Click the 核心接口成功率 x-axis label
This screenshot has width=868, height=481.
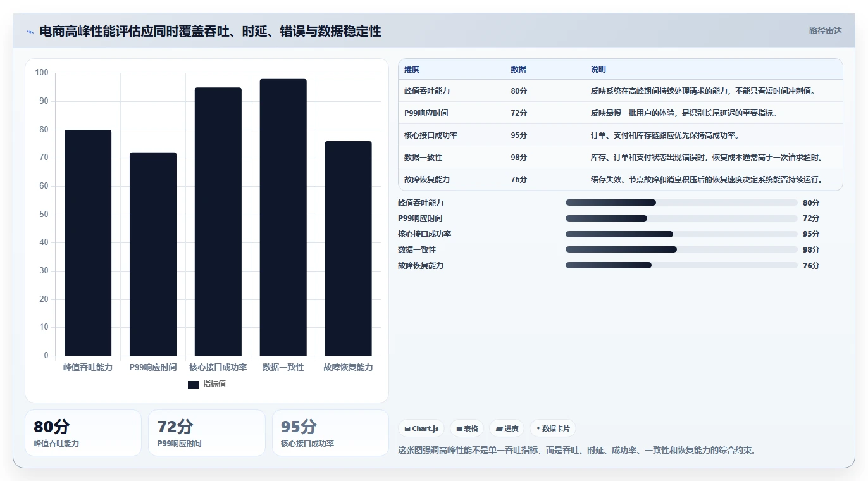pos(218,367)
